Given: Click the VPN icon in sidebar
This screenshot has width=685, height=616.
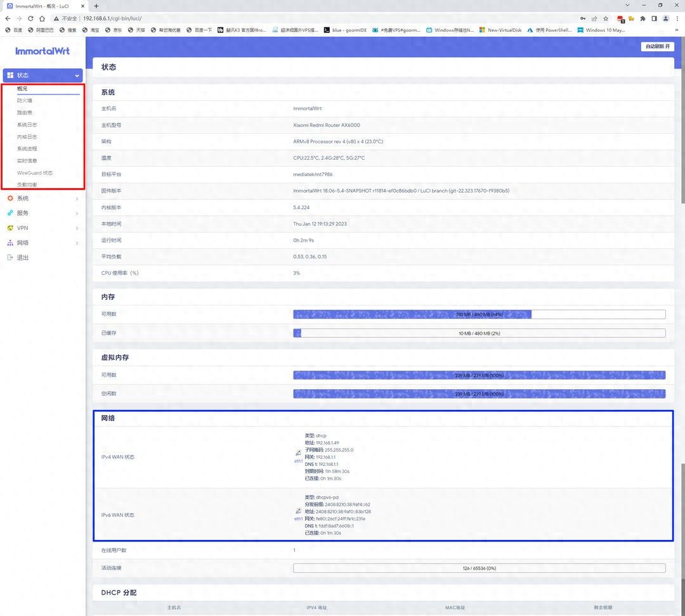Looking at the screenshot, I should [10, 228].
